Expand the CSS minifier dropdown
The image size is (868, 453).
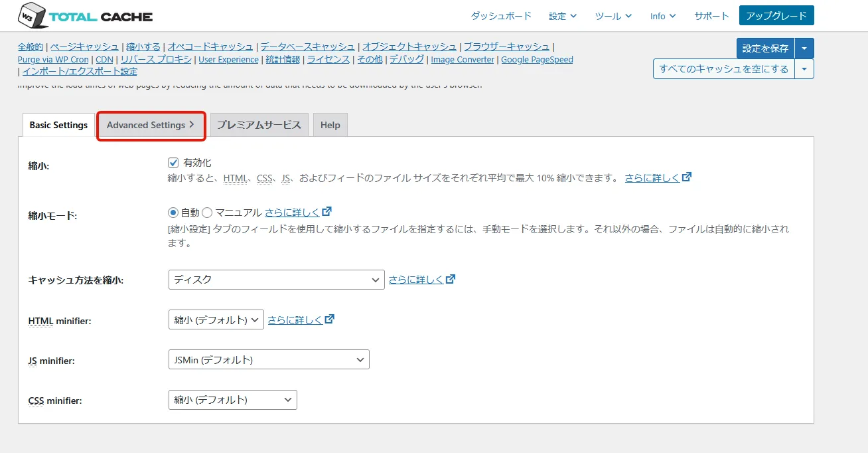pyautogui.click(x=232, y=400)
